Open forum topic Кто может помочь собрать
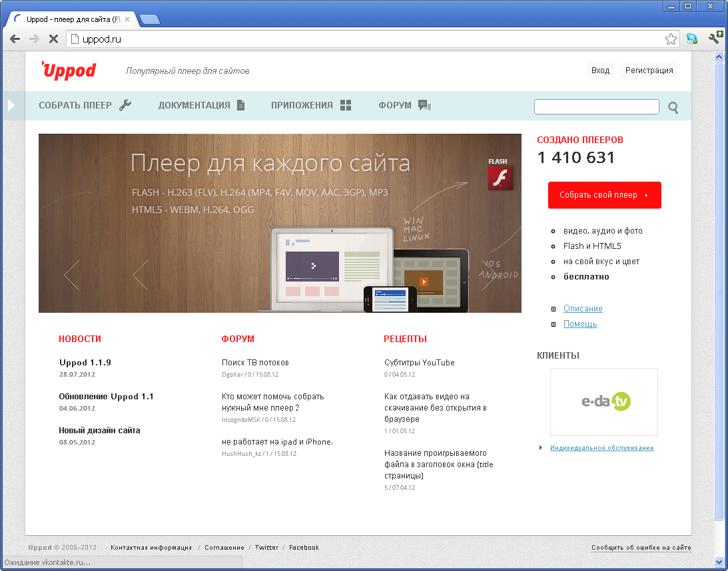Viewport: 728px width, 571px height. coord(272,402)
